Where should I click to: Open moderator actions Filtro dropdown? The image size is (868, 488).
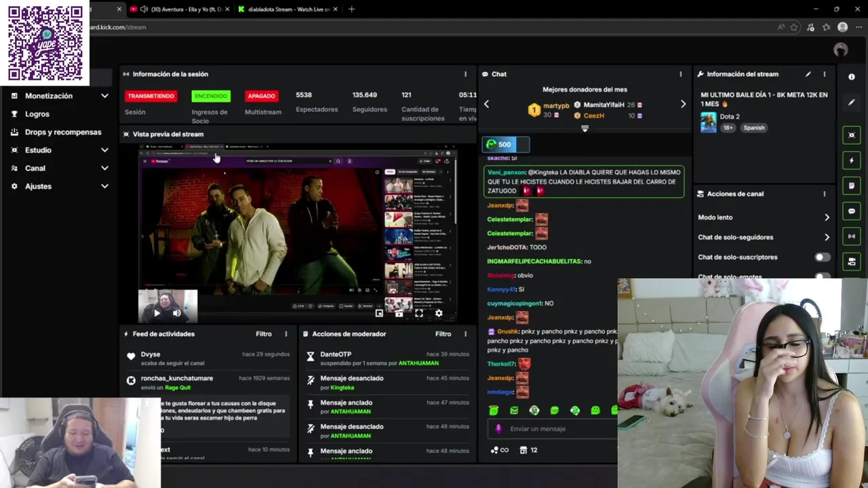click(443, 333)
